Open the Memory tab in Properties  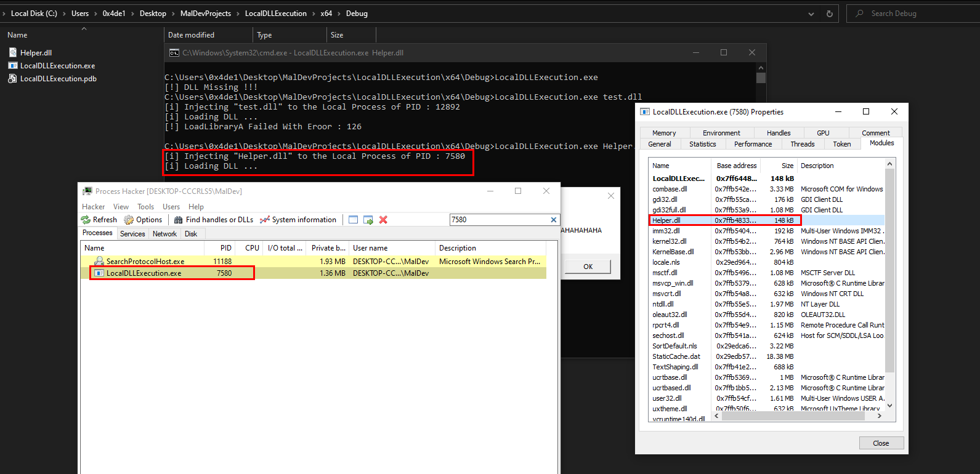point(664,133)
